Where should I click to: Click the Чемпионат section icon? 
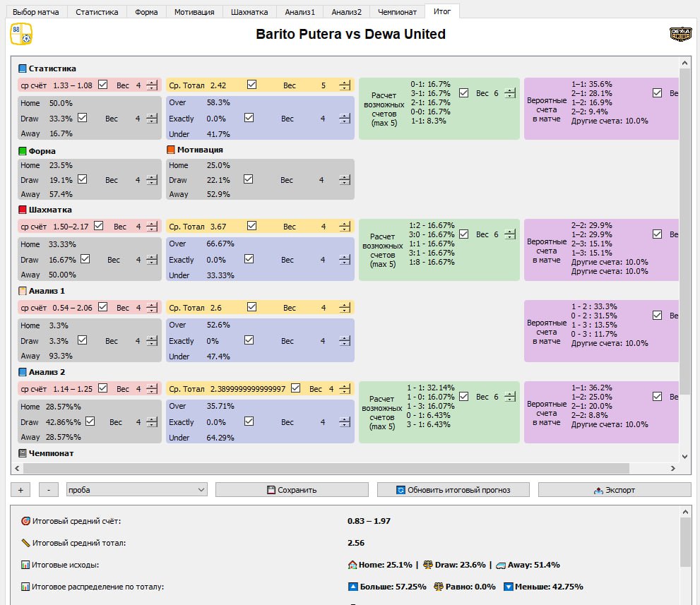pos(23,453)
